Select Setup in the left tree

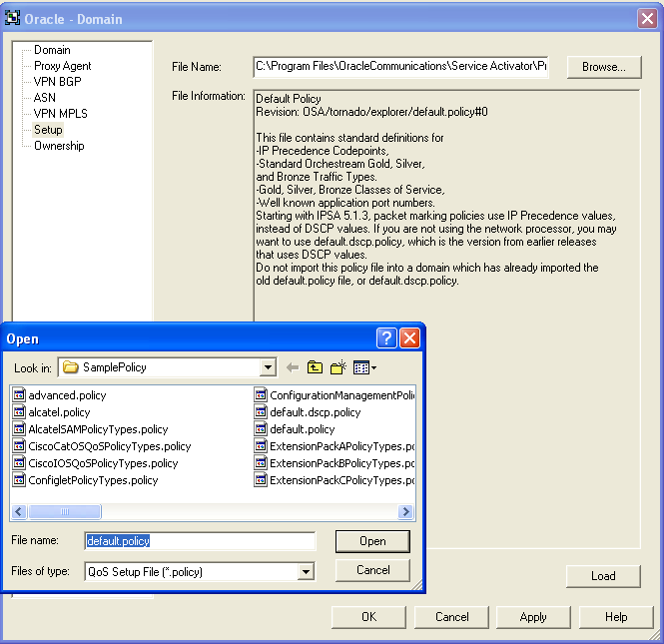pos(48,130)
